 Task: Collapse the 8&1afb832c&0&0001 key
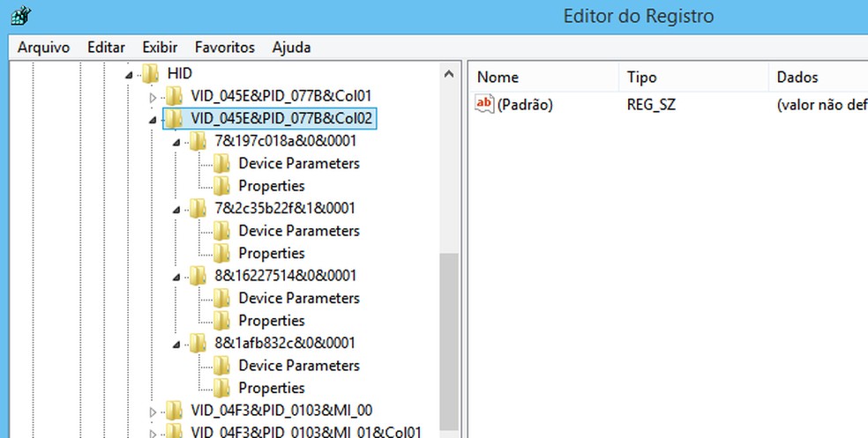(176, 345)
